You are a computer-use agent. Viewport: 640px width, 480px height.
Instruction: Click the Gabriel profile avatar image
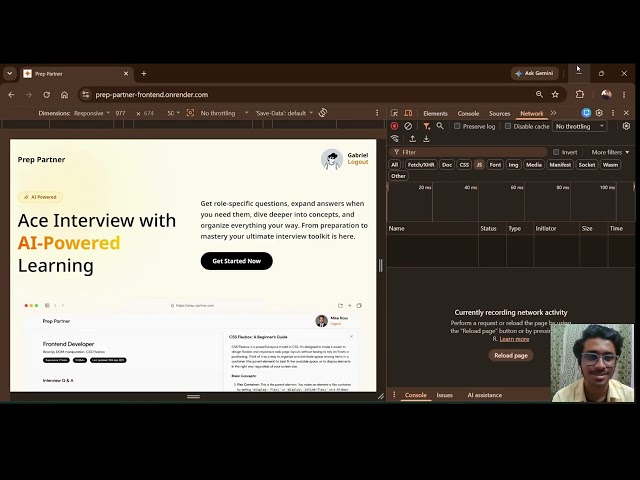[x=331, y=159]
